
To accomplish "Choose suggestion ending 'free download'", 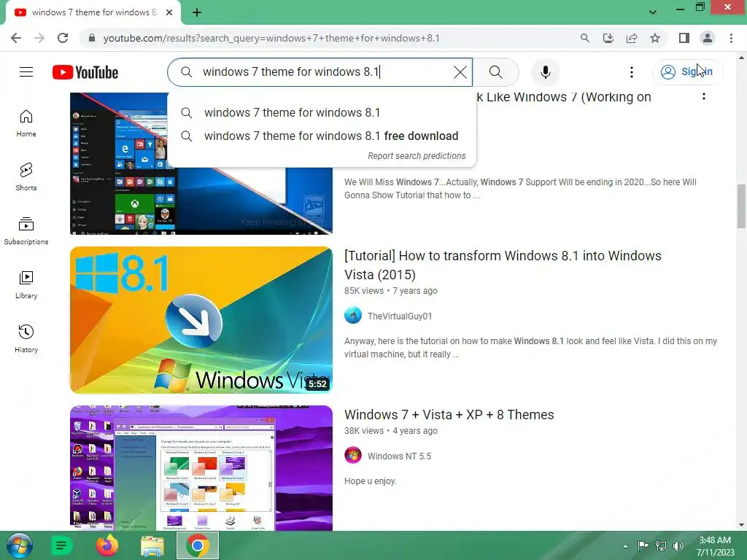I will point(322,136).
